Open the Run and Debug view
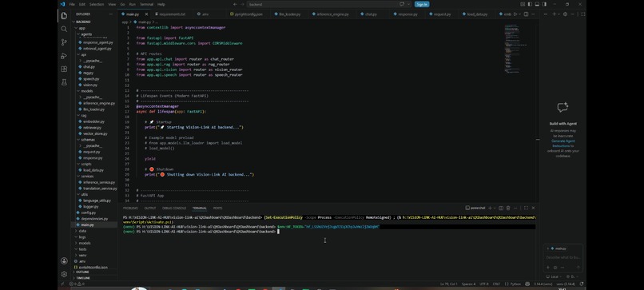This screenshot has width=644, height=290. pyautogui.click(x=64, y=56)
